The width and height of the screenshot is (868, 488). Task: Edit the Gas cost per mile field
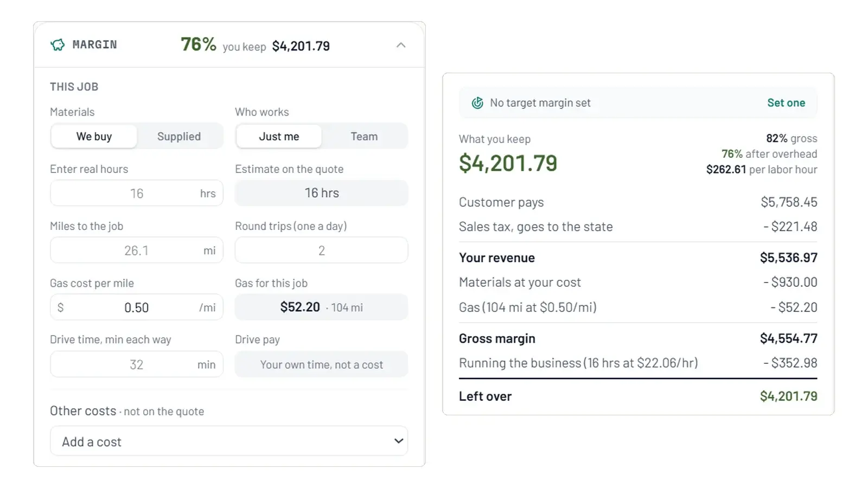tap(137, 307)
